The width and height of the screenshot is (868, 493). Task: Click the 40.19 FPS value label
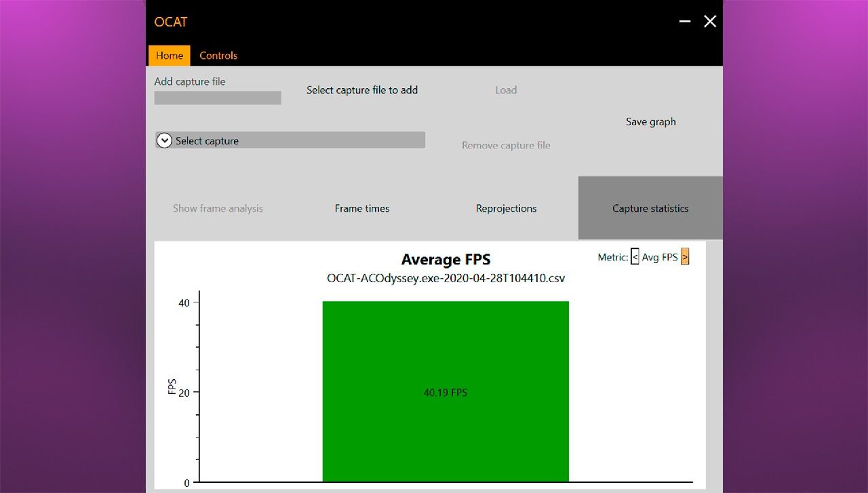pyautogui.click(x=446, y=393)
